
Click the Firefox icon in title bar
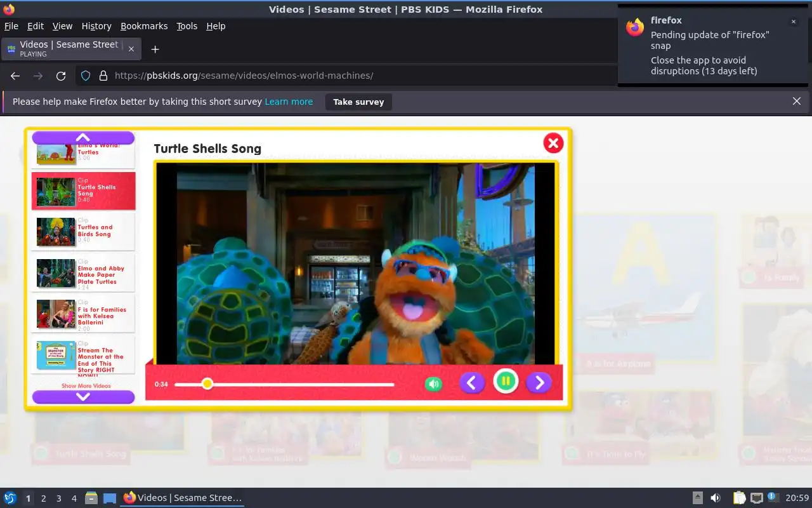(9, 9)
